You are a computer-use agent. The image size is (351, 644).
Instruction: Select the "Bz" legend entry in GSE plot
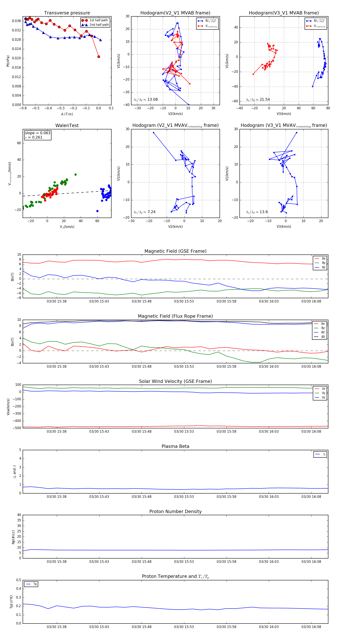(320, 267)
